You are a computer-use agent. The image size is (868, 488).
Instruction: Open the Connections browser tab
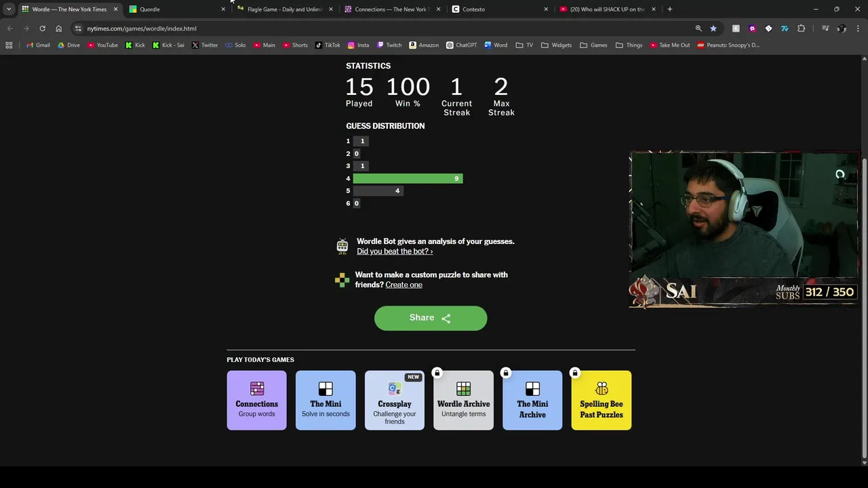pos(392,9)
